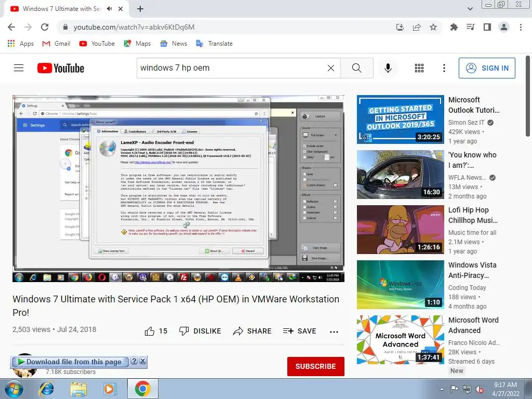Image resolution: width=532 pixels, height=399 pixels.
Task: Open Microsoft Word Advanced thumbnail
Action: point(401,340)
